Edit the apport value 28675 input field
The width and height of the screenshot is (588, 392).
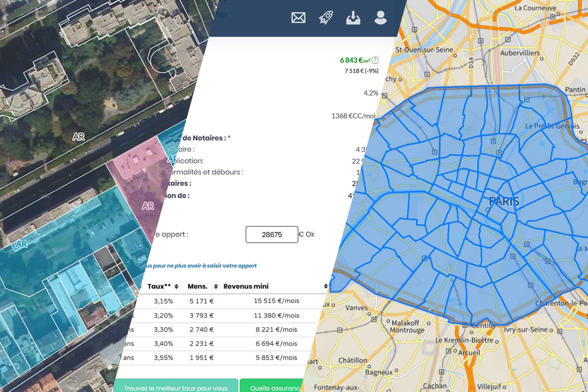point(271,234)
